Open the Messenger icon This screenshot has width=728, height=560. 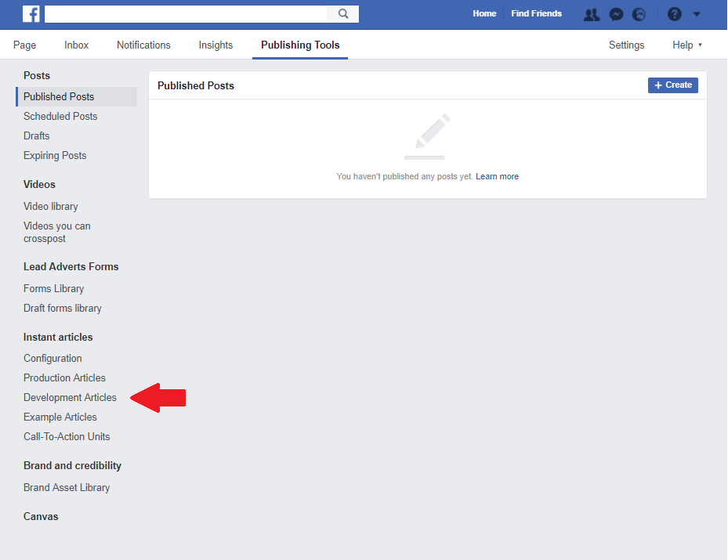click(x=616, y=14)
